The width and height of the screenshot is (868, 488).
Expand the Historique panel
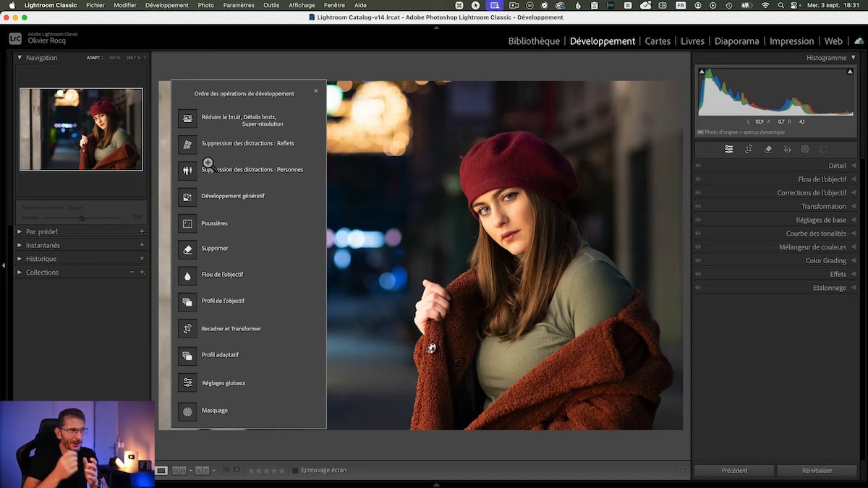coord(20,259)
